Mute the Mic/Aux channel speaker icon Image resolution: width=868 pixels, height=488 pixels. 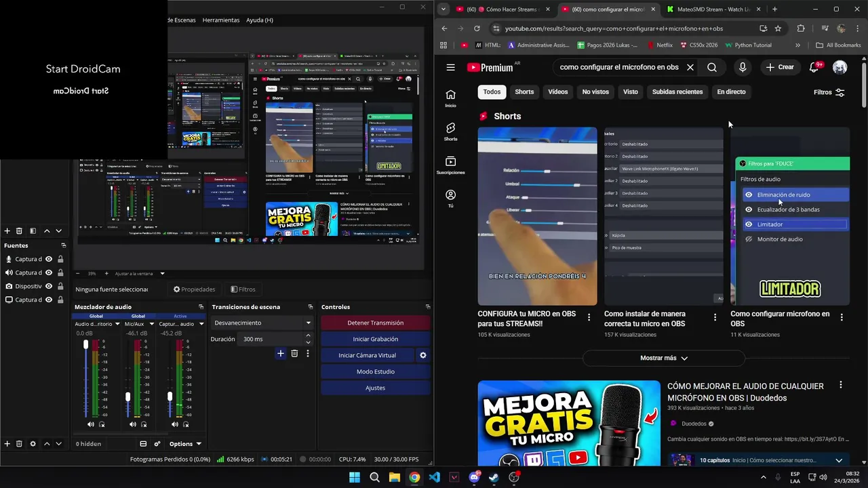pyautogui.click(x=133, y=424)
